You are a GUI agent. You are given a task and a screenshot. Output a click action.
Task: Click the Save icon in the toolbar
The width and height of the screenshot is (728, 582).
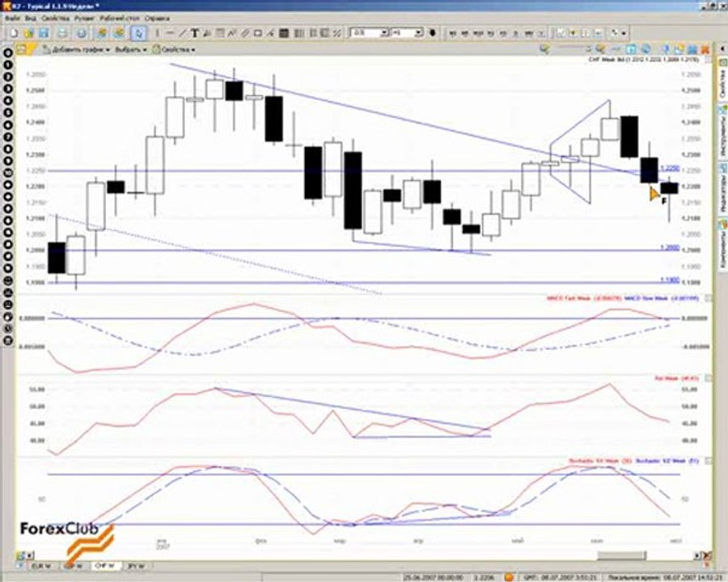point(43,33)
